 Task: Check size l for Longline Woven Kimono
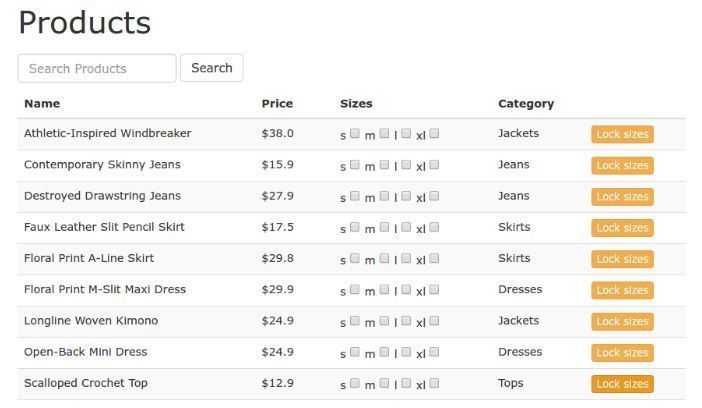[x=406, y=321]
